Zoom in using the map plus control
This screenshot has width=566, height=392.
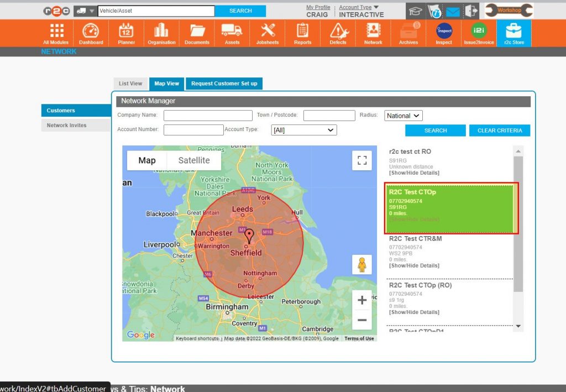(362, 300)
